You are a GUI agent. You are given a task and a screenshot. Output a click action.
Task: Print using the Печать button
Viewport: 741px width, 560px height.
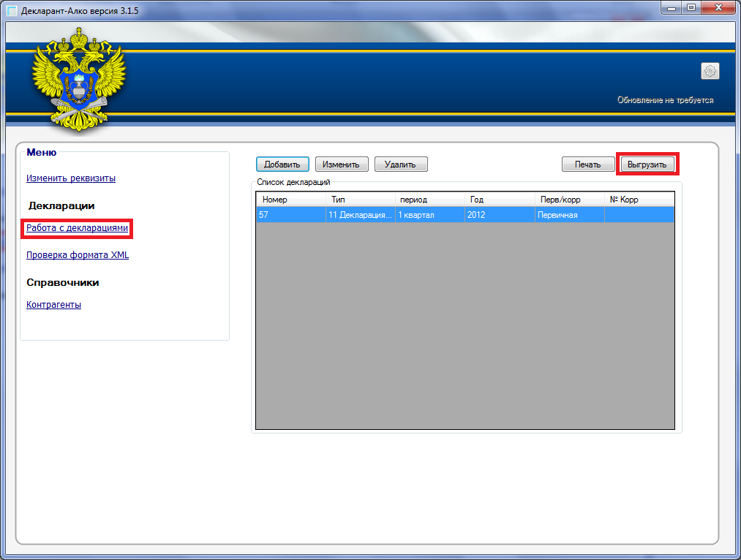click(587, 164)
